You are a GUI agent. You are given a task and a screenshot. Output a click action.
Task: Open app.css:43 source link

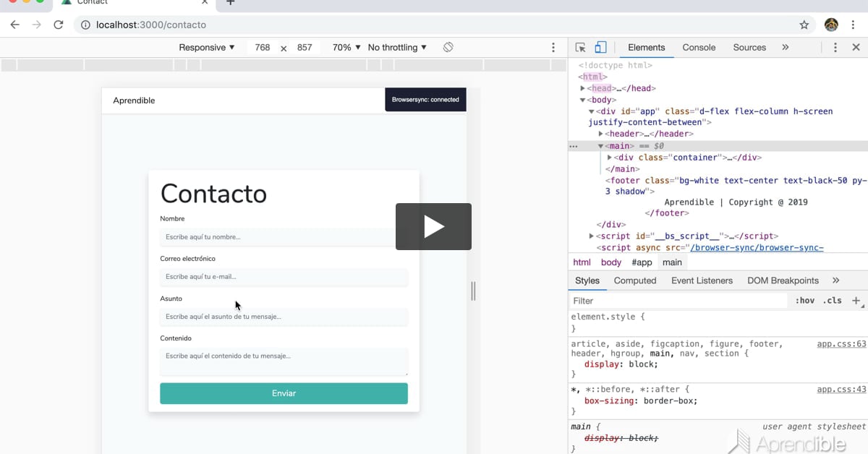tap(841, 389)
